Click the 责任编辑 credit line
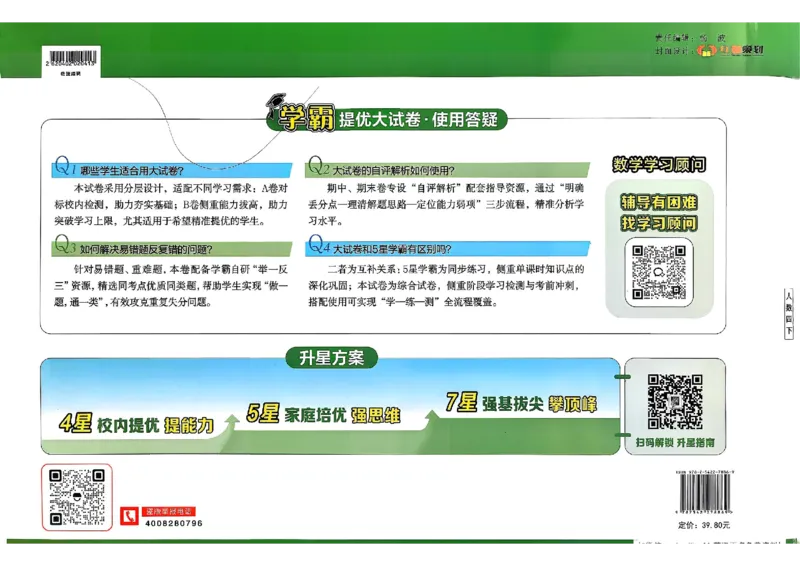The width and height of the screenshot is (800, 566). 690,38
